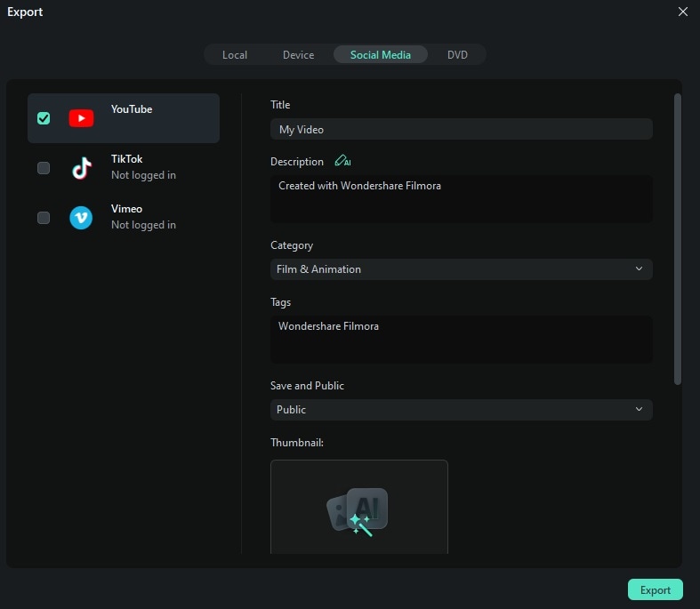The width and height of the screenshot is (700, 609).
Task: Switch to the Local tab
Action: coord(235,55)
